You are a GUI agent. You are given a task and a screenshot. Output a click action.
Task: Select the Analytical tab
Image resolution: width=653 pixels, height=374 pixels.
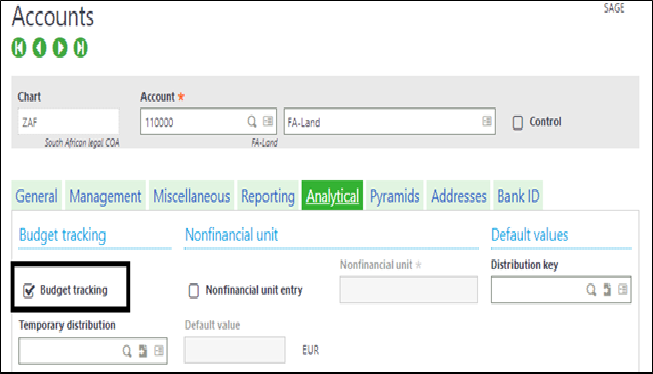coord(332,195)
